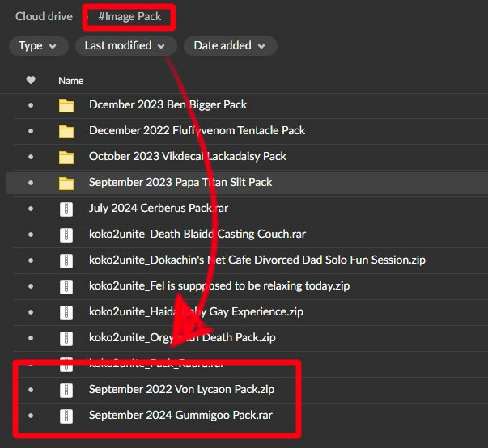The image size is (488, 448).
Task: Click favourite dot of Death Blaidd Casting Couch row
Action: 31,235
